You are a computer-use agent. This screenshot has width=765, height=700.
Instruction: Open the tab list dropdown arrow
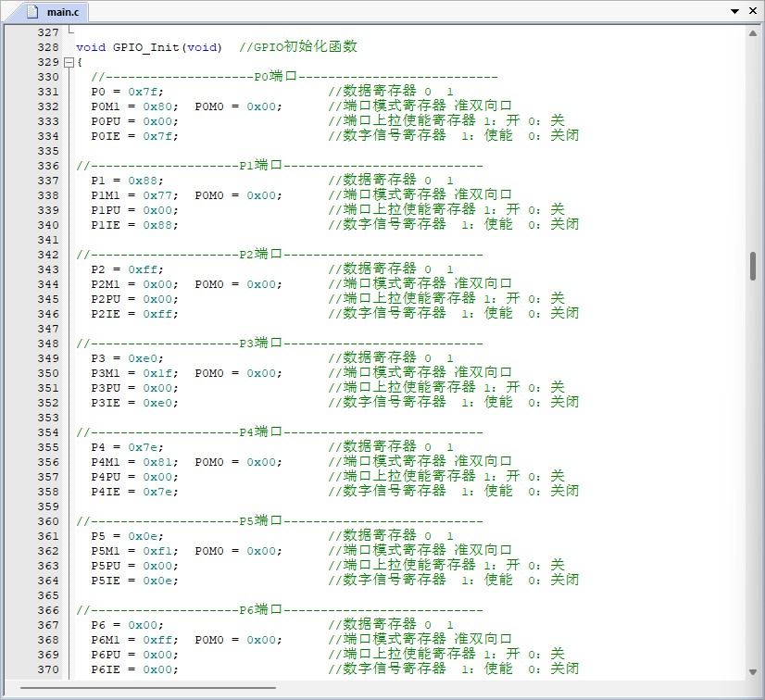coord(735,11)
